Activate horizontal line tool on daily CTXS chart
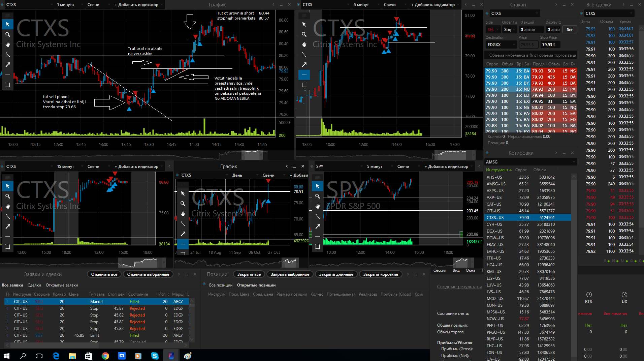Image resolution: width=644 pixels, height=361 pixels. 183,244
